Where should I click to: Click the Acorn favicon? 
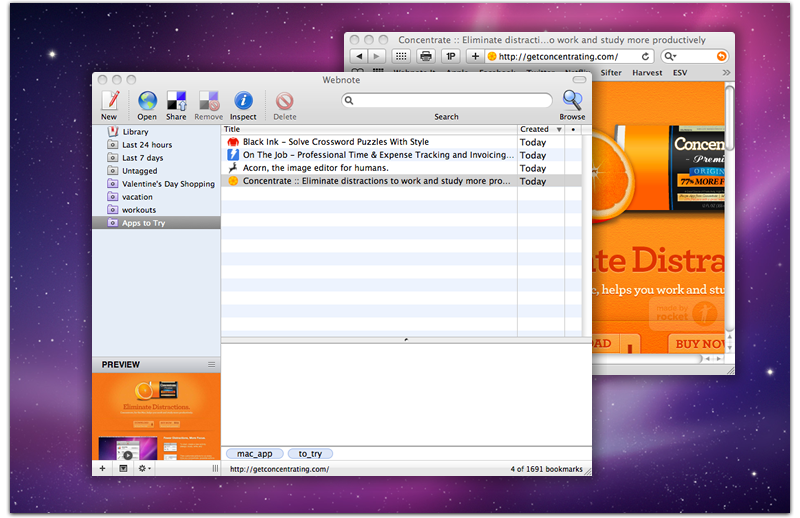[x=233, y=168]
